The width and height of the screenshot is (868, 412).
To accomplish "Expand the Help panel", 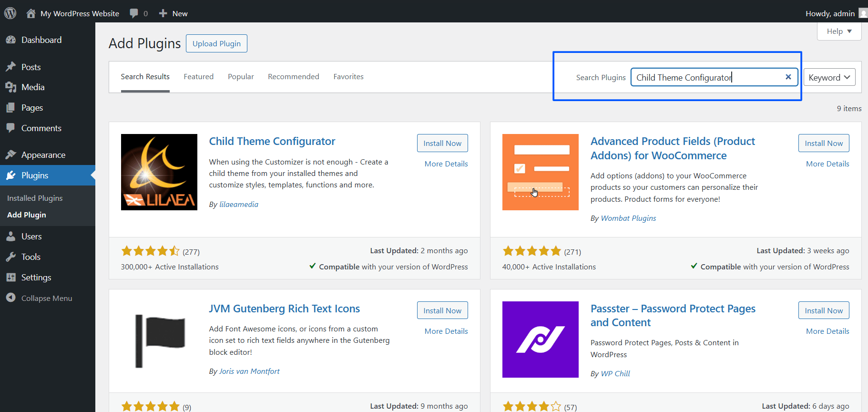I will point(839,31).
